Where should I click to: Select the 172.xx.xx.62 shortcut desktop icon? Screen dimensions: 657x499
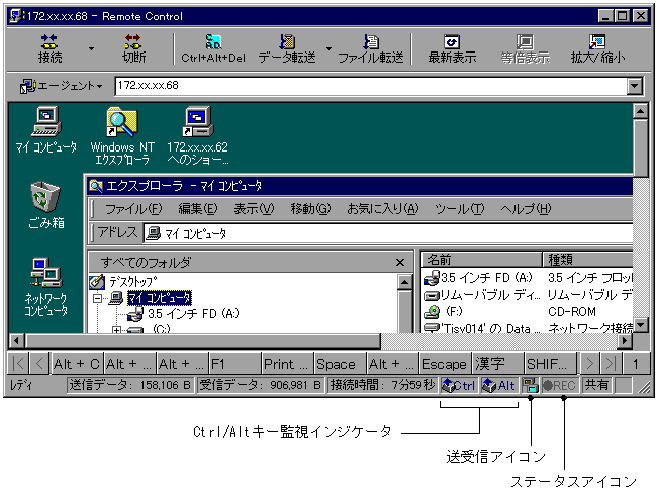pos(197,135)
